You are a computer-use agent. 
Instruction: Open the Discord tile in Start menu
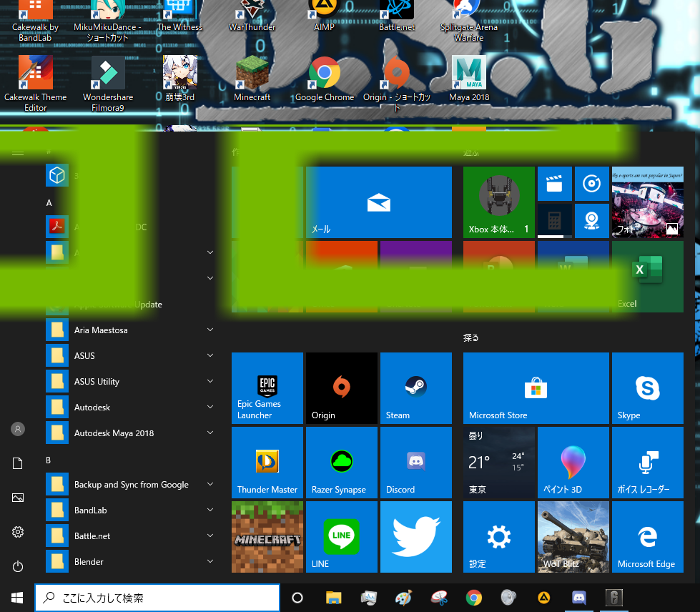[415, 463]
